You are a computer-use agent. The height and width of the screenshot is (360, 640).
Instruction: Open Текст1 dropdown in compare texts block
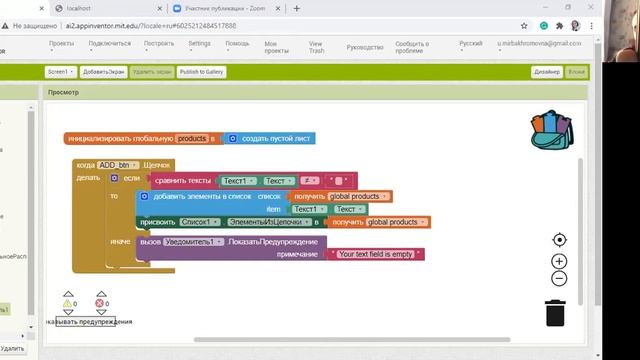[x=239, y=181]
